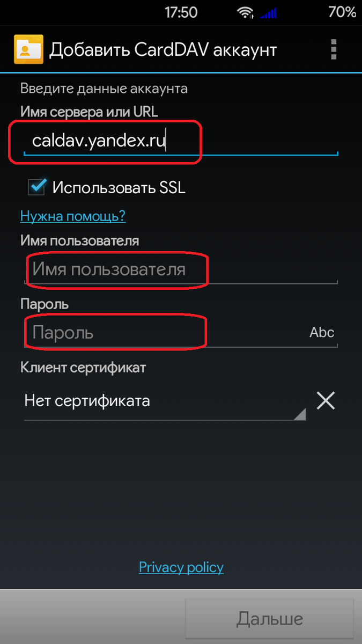Viewport: 362px width, 644px height.
Task: Tap the blue cellular signal bars icon
Action: pyautogui.click(x=269, y=12)
